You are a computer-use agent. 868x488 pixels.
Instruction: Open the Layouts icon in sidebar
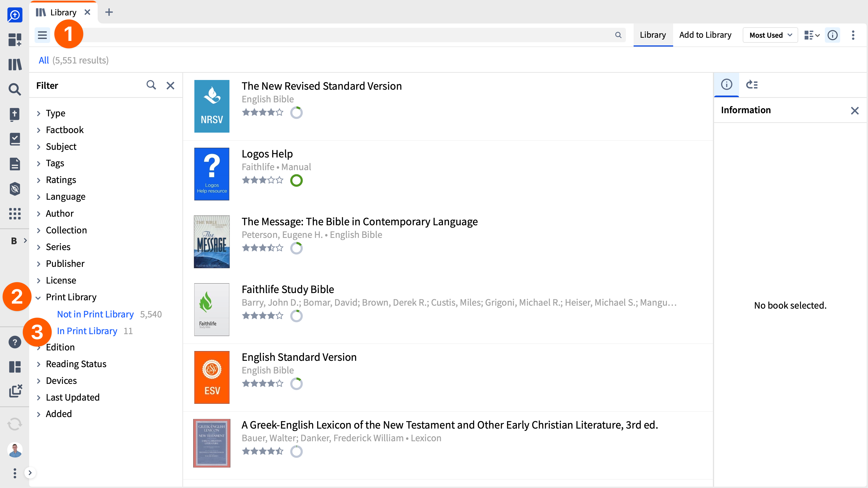point(15,367)
